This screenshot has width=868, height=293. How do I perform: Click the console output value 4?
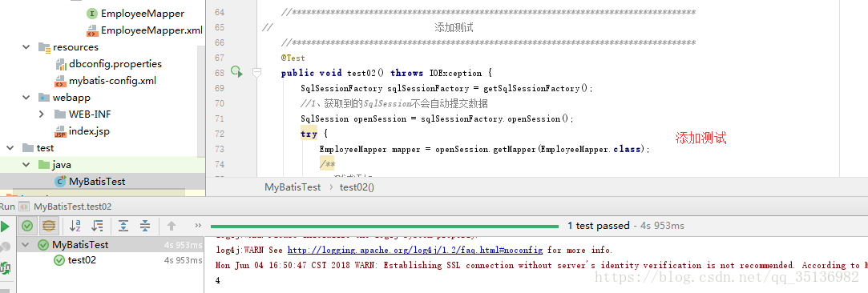point(218,280)
